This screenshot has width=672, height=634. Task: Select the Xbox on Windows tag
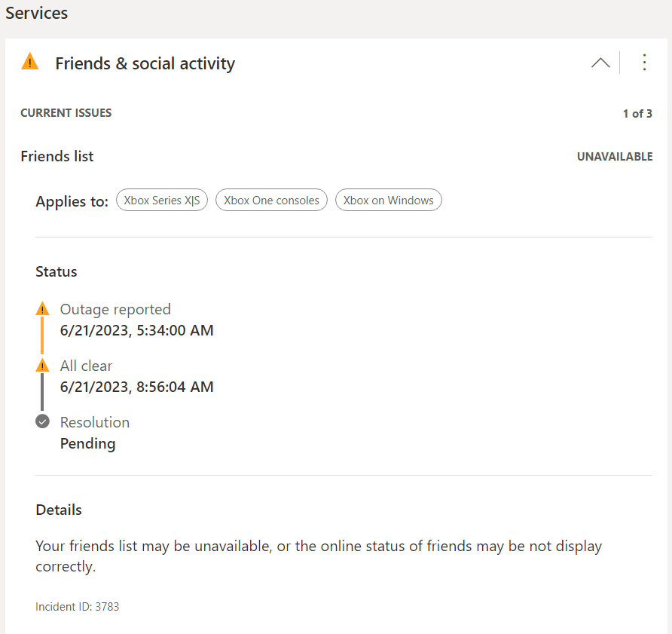[x=388, y=201]
